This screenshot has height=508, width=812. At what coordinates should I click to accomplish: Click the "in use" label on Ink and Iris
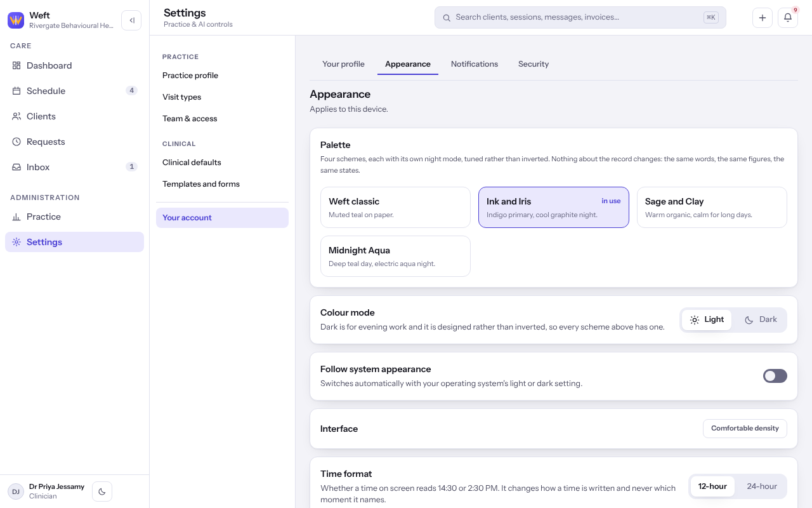[x=611, y=201]
